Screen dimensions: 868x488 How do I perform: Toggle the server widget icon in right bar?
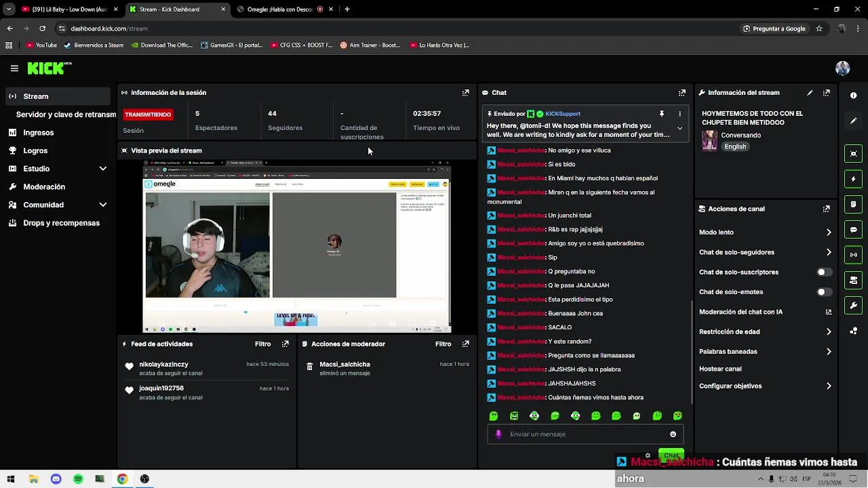tap(853, 280)
